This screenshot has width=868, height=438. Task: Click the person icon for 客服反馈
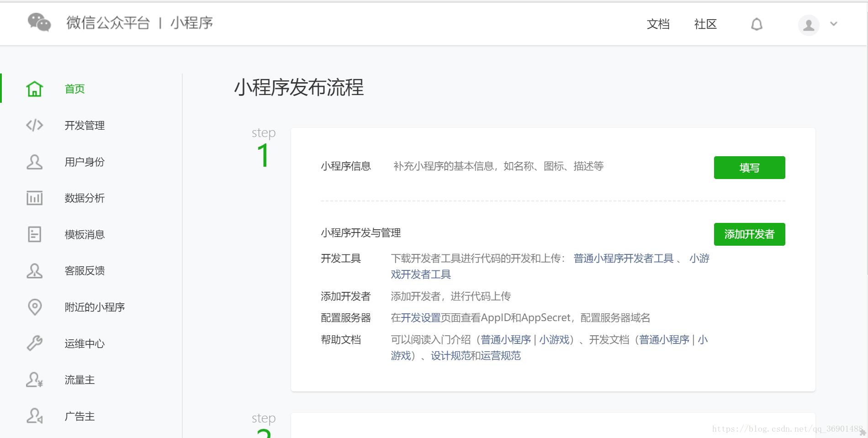(35, 270)
